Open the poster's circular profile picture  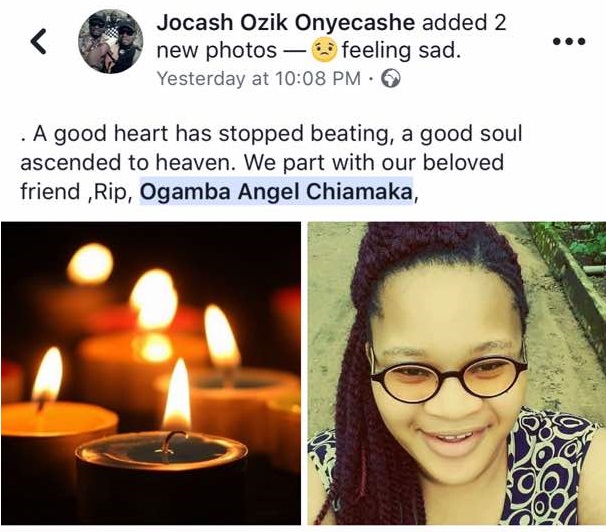pyautogui.click(x=111, y=41)
